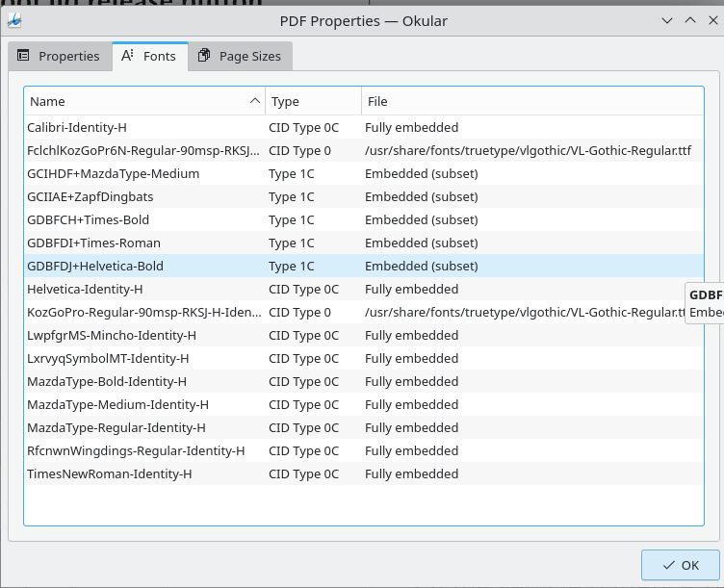Toggle sort order arrow on Name column

point(255,101)
